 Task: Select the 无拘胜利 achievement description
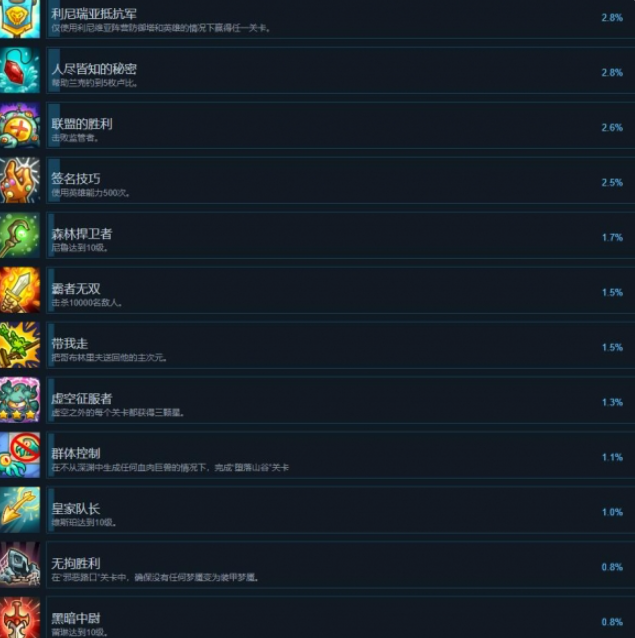[x=155, y=577]
